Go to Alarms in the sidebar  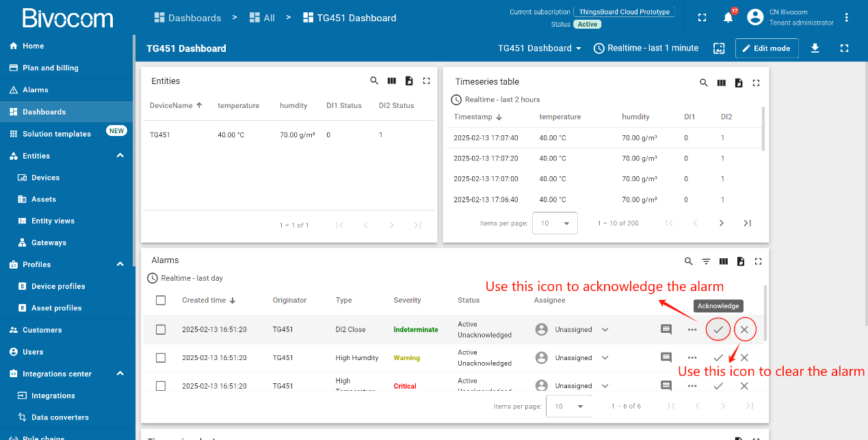coord(35,90)
